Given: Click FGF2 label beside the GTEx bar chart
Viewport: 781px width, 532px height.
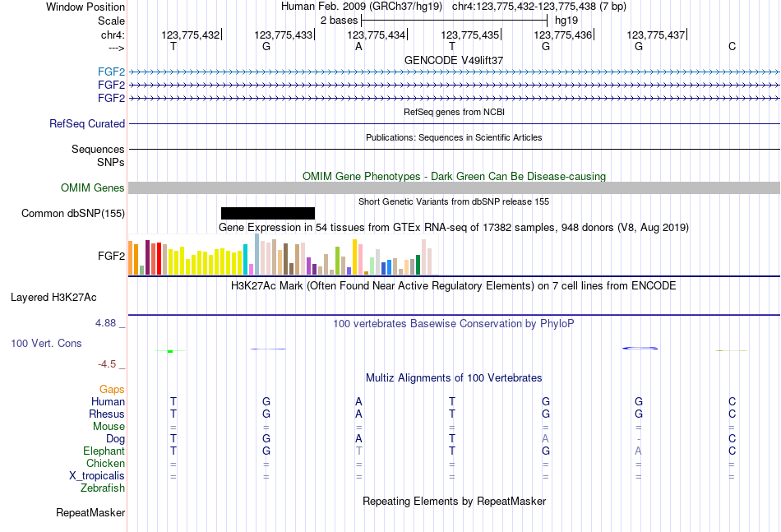Looking at the screenshot, I should coord(111,256).
